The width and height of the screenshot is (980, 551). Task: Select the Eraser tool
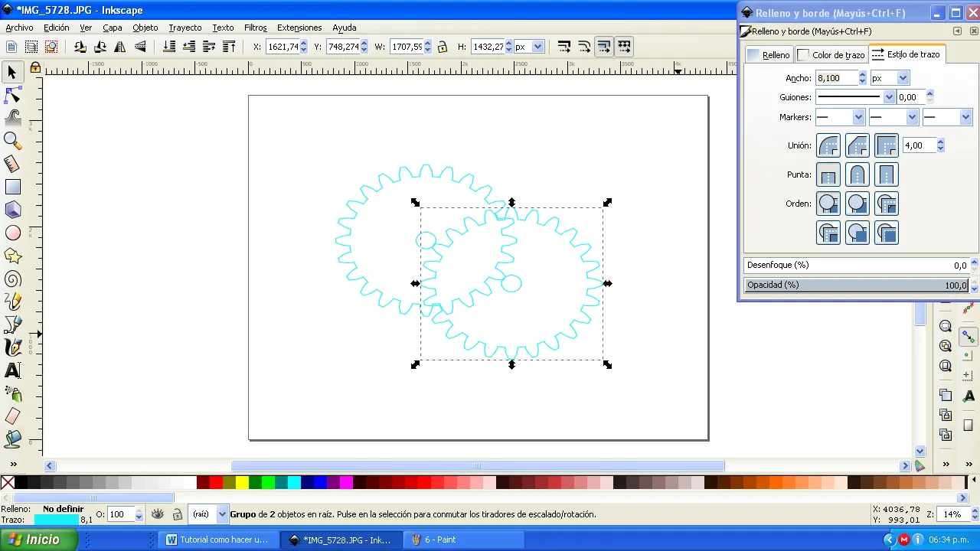pos(12,416)
